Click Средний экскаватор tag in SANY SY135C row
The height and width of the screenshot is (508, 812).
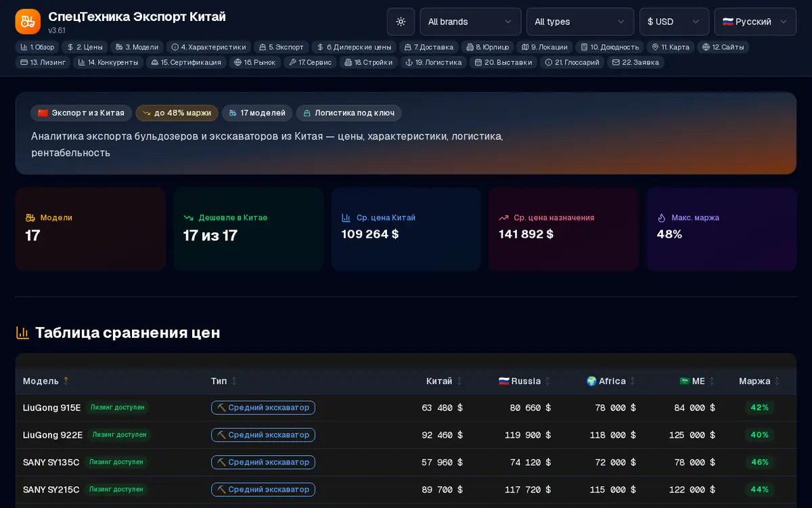click(263, 462)
